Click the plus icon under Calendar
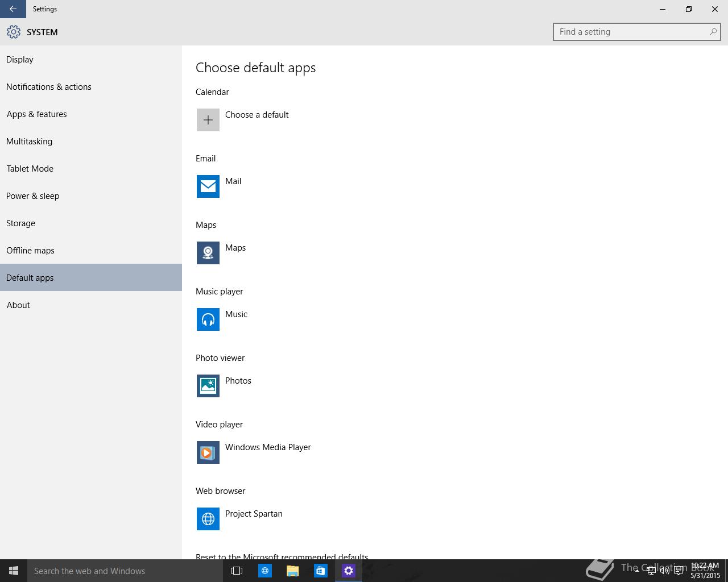This screenshot has height=582, width=728. [208, 120]
